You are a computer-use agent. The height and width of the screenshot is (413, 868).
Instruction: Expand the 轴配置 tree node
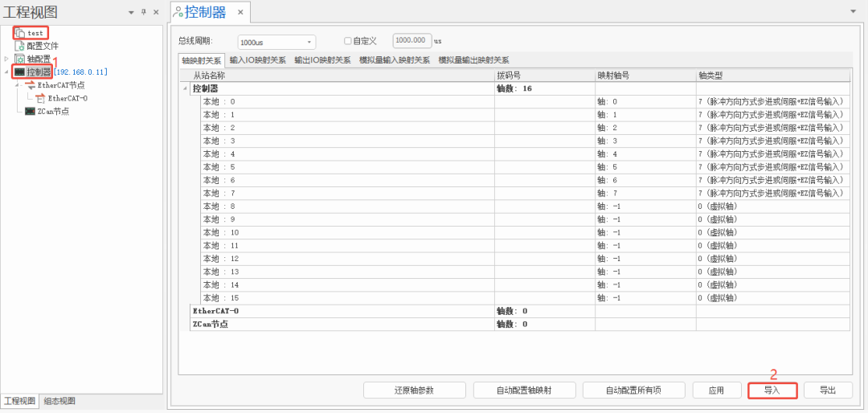6,58
